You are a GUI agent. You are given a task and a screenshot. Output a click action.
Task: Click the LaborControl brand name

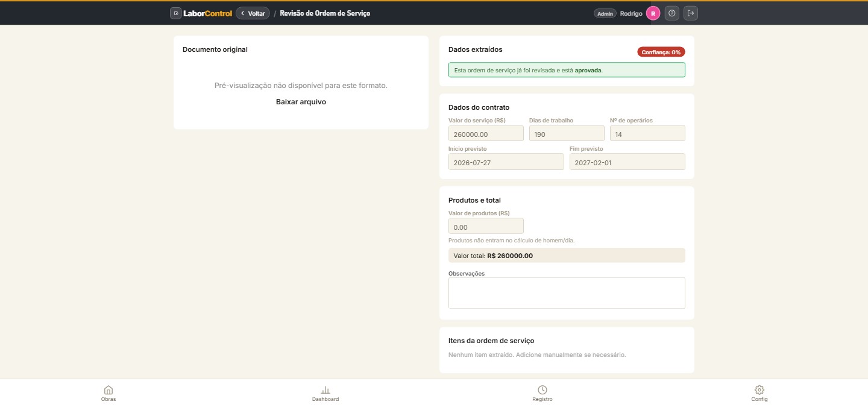pyautogui.click(x=207, y=13)
